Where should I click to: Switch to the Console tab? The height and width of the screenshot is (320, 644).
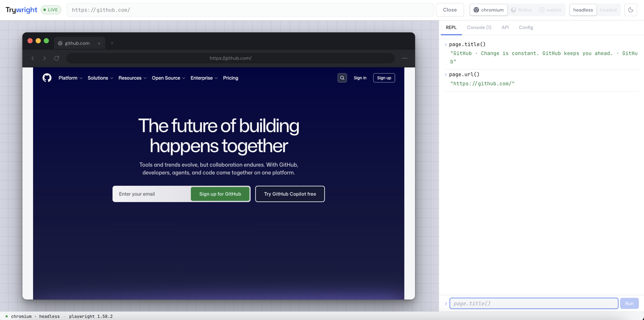click(x=479, y=28)
